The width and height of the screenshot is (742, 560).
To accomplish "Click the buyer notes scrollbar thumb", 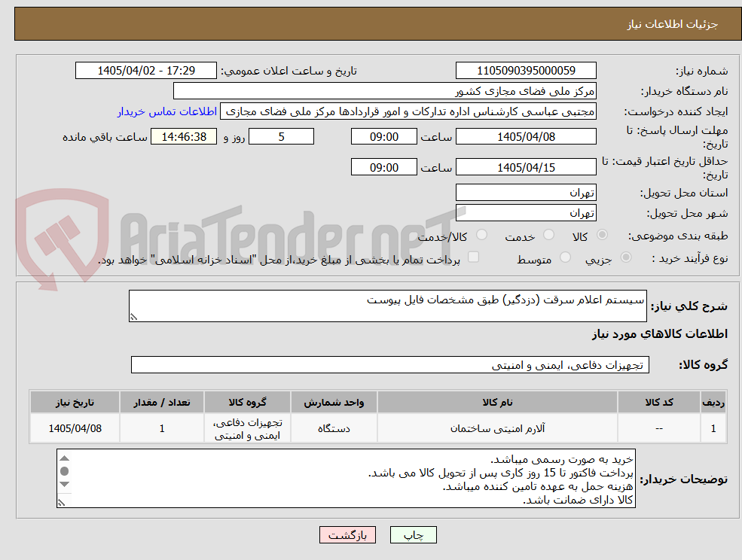I will (x=64, y=471).
